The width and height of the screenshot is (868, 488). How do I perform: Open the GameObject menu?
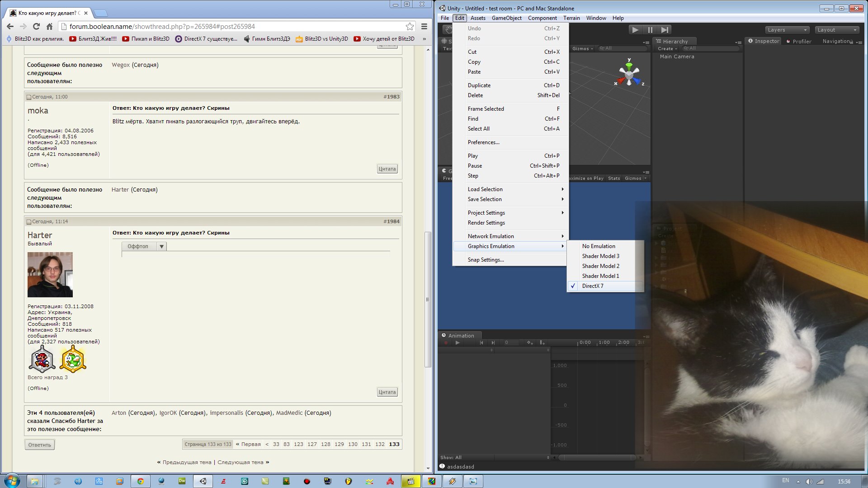tap(506, 18)
